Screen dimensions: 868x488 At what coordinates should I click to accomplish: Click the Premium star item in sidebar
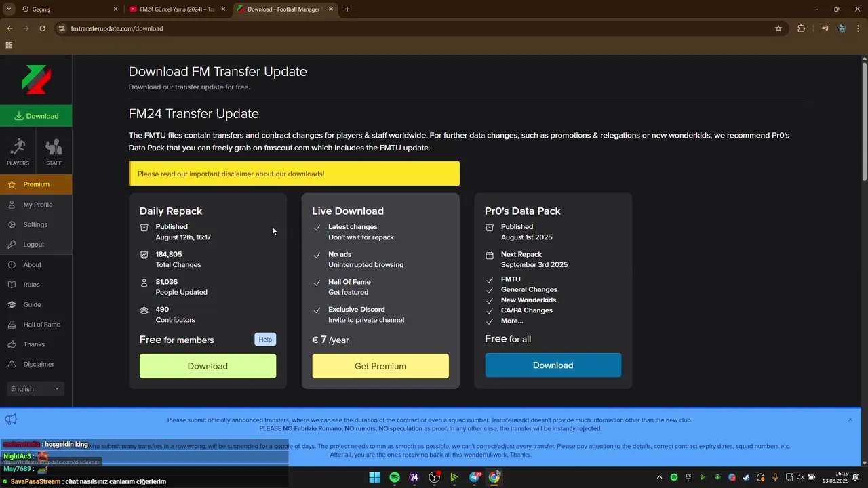coord(36,184)
